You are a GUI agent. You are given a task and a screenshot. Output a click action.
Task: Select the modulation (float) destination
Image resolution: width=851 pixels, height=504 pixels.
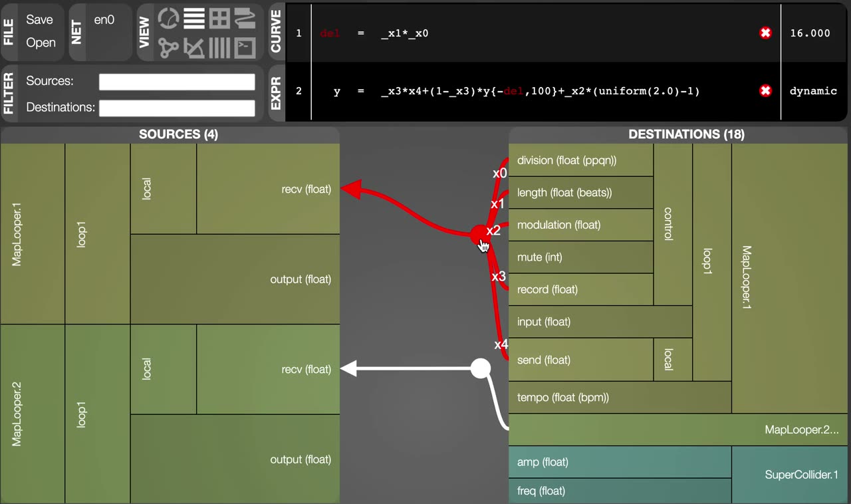tap(581, 225)
